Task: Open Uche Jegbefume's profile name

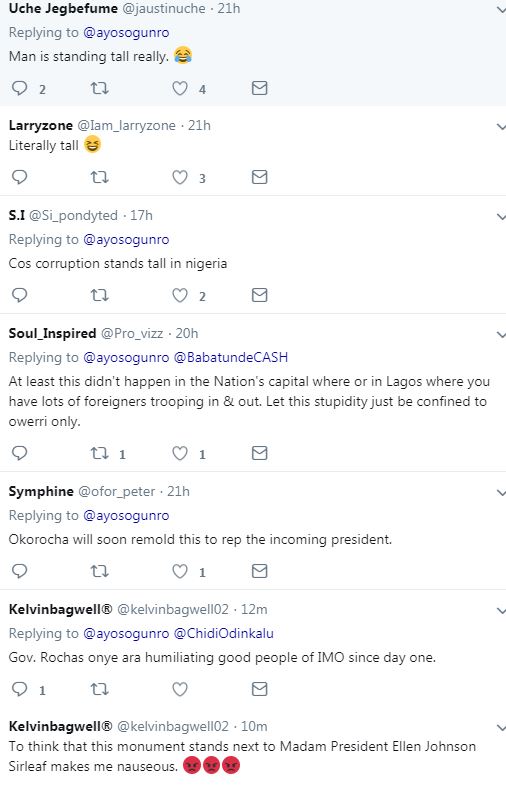Action: pos(63,9)
